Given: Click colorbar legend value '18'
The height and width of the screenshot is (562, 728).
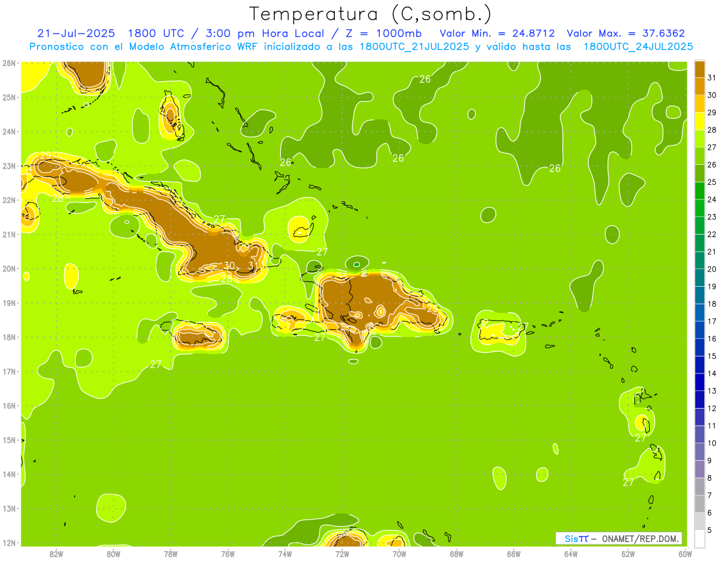Looking at the screenshot, I should click(x=712, y=304).
